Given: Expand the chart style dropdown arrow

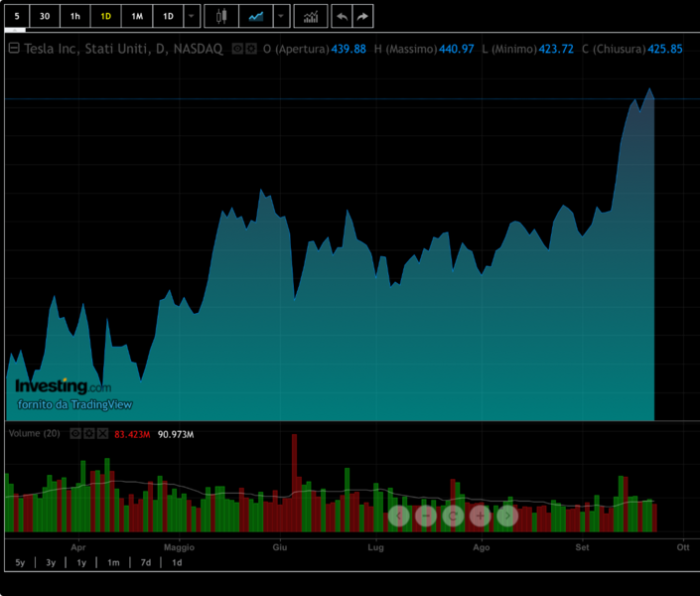Looking at the screenshot, I should [282, 16].
